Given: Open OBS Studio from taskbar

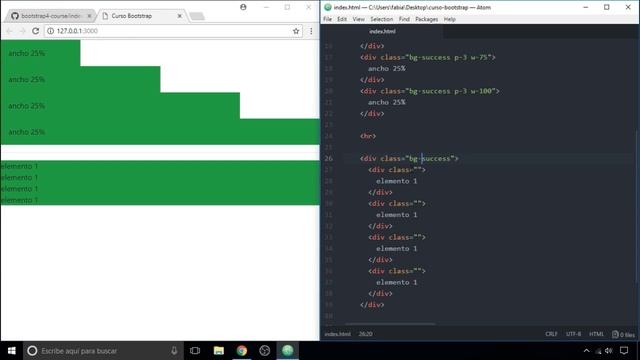Looking at the screenshot, I should pos(264,351).
